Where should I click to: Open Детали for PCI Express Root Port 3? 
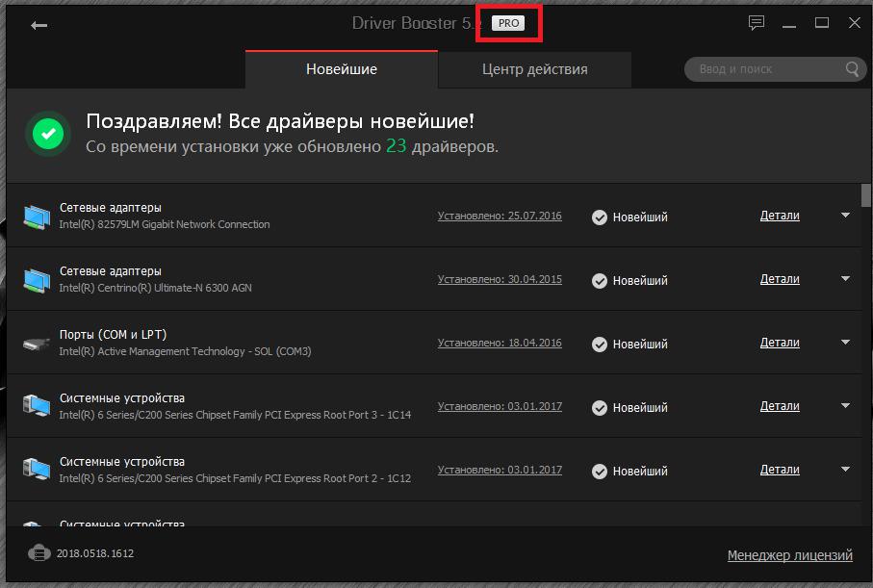780,406
